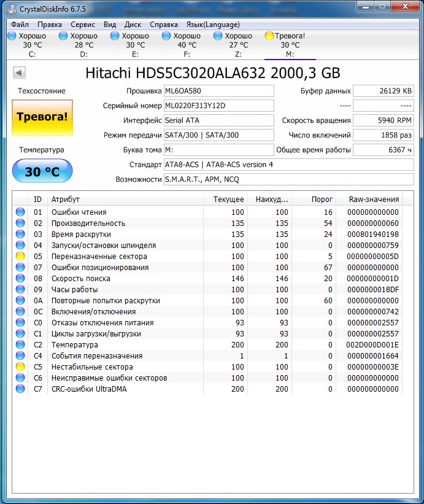
Task: Click status orb for 04 Запуски/остановки шпинделя
Action: click(x=20, y=245)
